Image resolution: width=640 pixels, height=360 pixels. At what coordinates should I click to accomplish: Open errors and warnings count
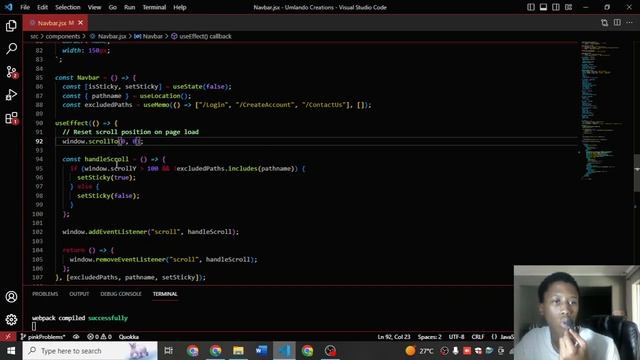[99, 337]
